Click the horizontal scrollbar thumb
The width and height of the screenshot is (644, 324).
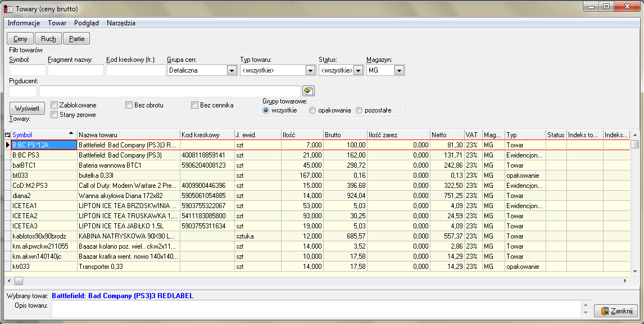click(19, 281)
